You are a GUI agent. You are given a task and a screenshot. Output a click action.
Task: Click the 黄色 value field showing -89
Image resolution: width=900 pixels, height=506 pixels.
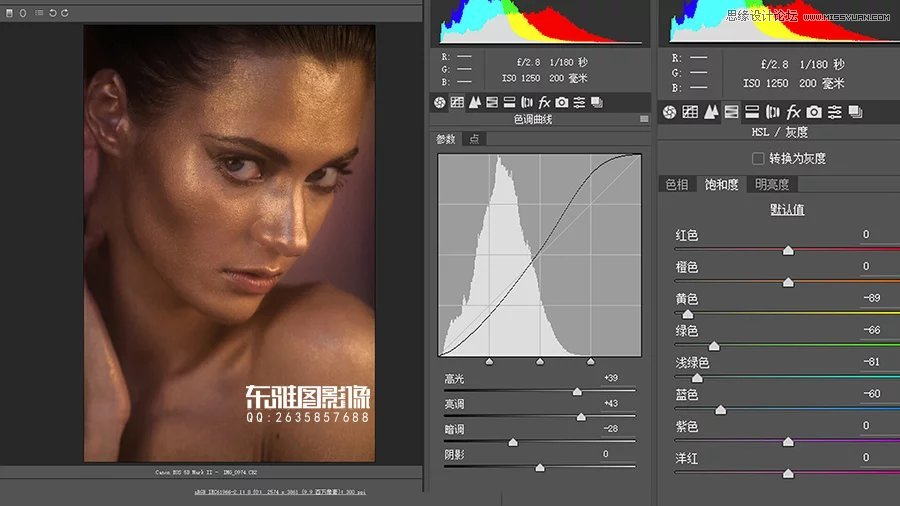coord(872,298)
